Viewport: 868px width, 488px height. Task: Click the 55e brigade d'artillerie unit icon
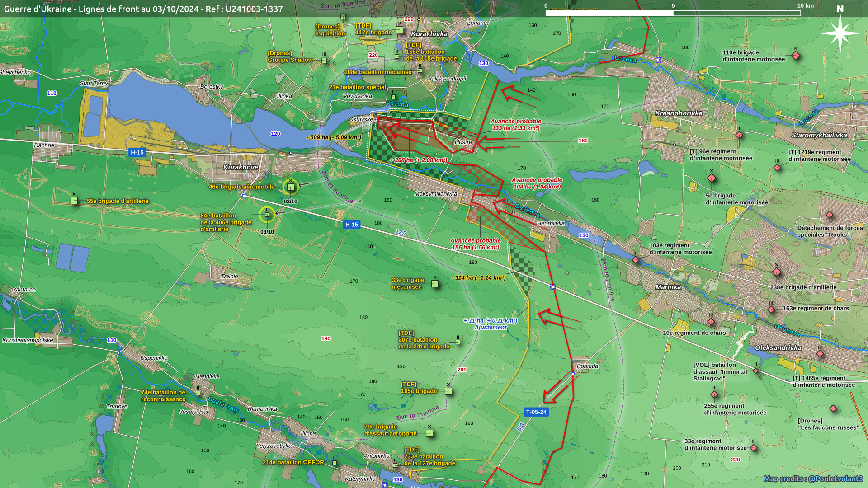(74, 201)
